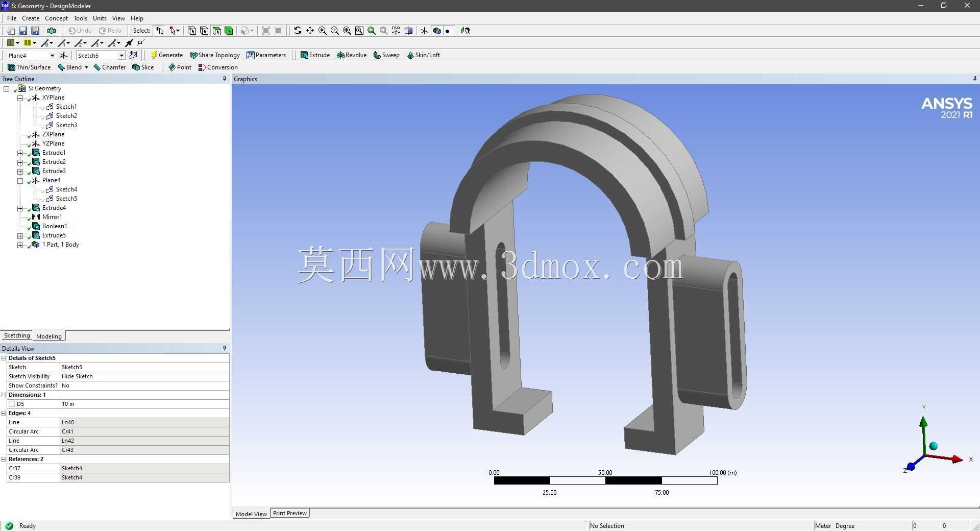Select Sketch4 in the tree outline
The width and height of the screenshot is (980, 531).
[66, 189]
